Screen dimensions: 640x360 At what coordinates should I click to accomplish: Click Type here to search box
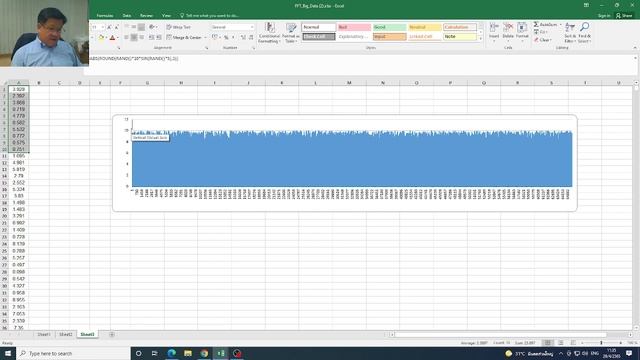[73, 353]
